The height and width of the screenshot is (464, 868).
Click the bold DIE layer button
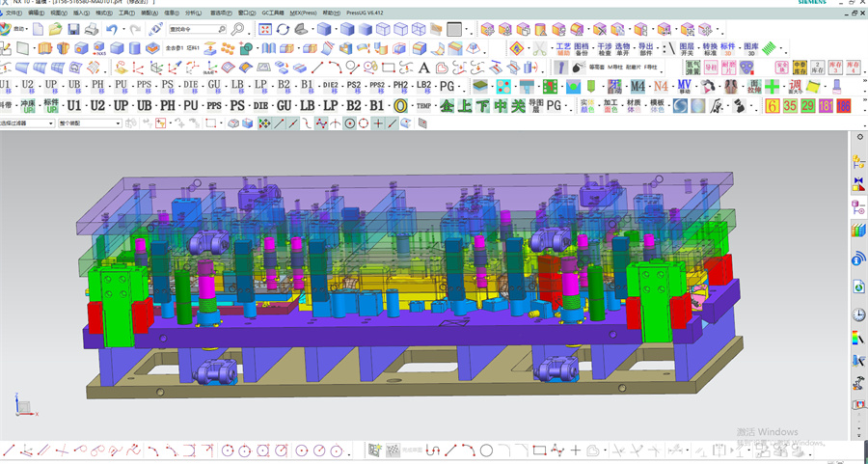click(259, 106)
